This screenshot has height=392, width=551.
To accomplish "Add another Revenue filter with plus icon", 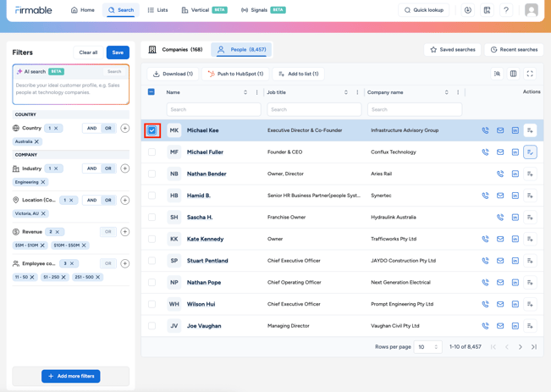I will [x=124, y=232].
